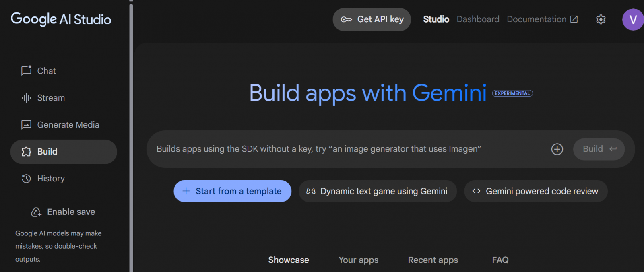View the Recent apps tab
The width and height of the screenshot is (644, 272).
pos(433,260)
